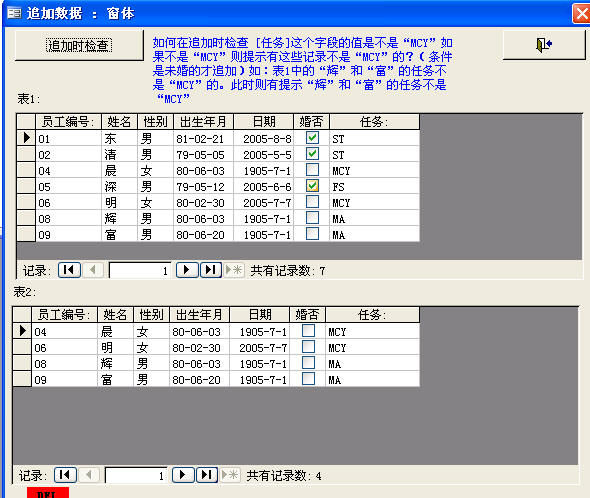Viewport: 590px width, 498px height.
Task: Go to next record in table 1
Action: [187, 270]
